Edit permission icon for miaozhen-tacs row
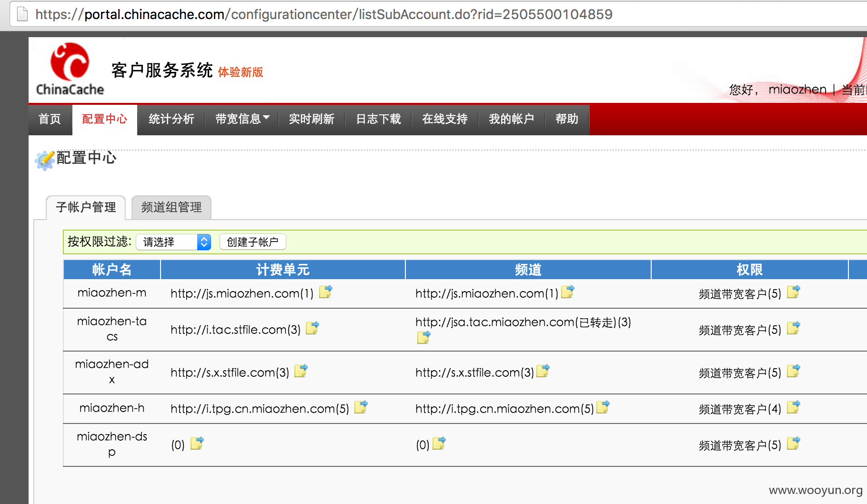 [794, 328]
